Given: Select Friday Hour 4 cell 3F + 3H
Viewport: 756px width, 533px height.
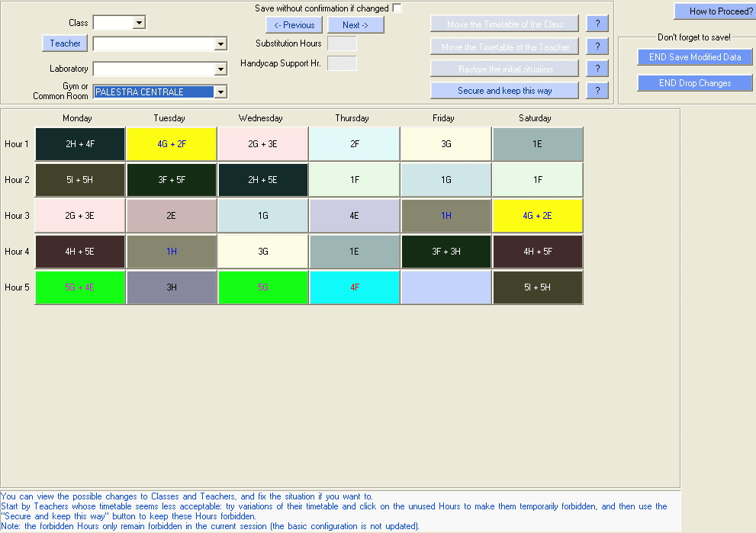Looking at the screenshot, I should [446, 251].
